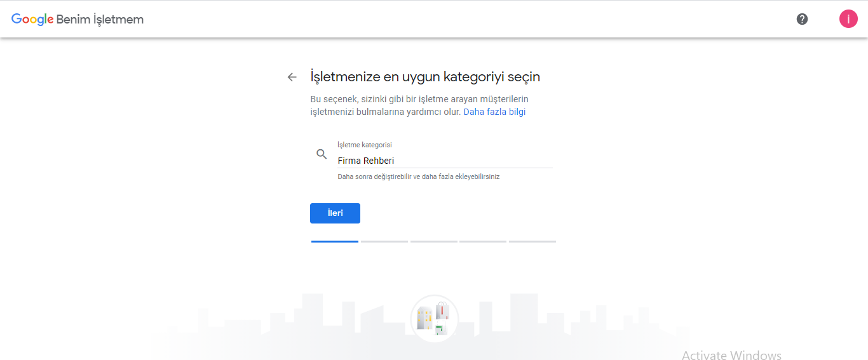
Task: Click the "Benim İşletmem" header title
Action: (100, 19)
